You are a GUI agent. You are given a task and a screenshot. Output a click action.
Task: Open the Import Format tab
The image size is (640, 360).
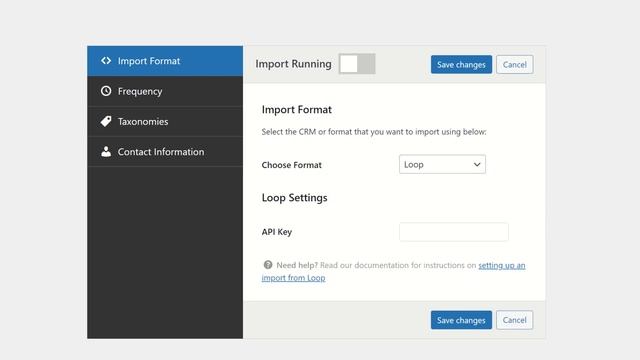point(165,61)
